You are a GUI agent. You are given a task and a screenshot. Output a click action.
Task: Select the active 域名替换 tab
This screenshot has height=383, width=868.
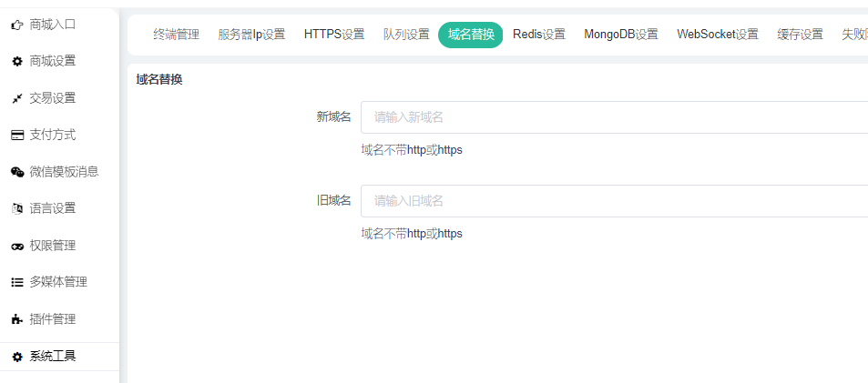tap(471, 35)
